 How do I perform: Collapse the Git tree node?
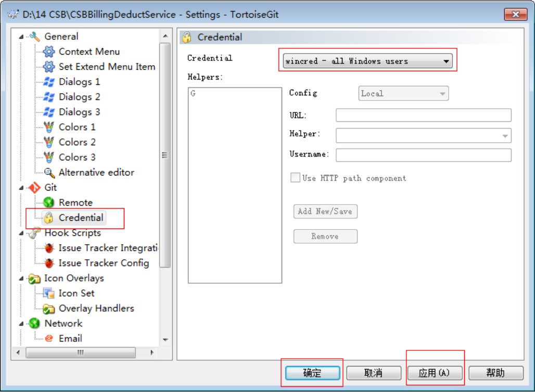(x=21, y=187)
